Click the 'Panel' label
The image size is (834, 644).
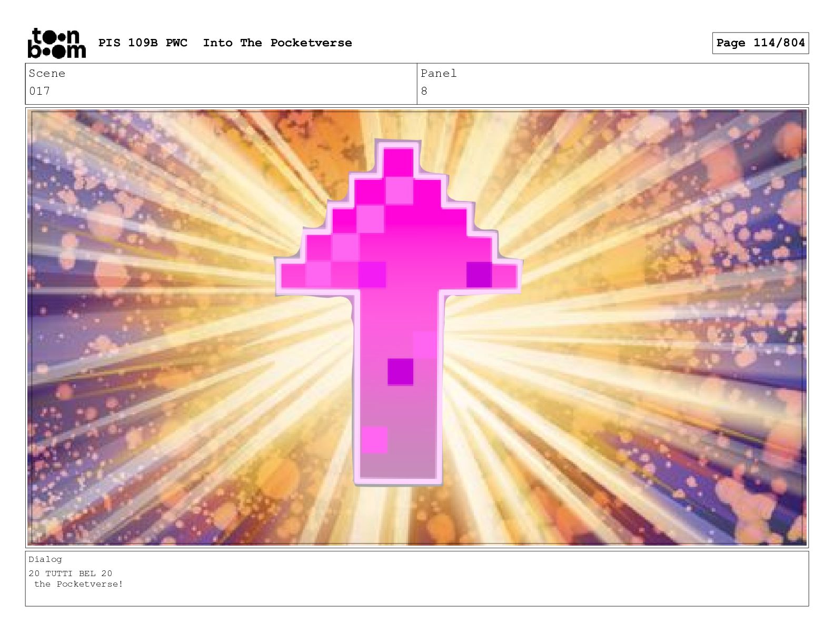(x=439, y=74)
